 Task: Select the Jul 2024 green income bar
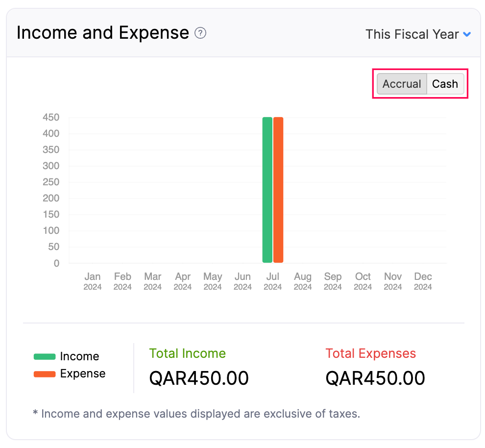pos(267,189)
